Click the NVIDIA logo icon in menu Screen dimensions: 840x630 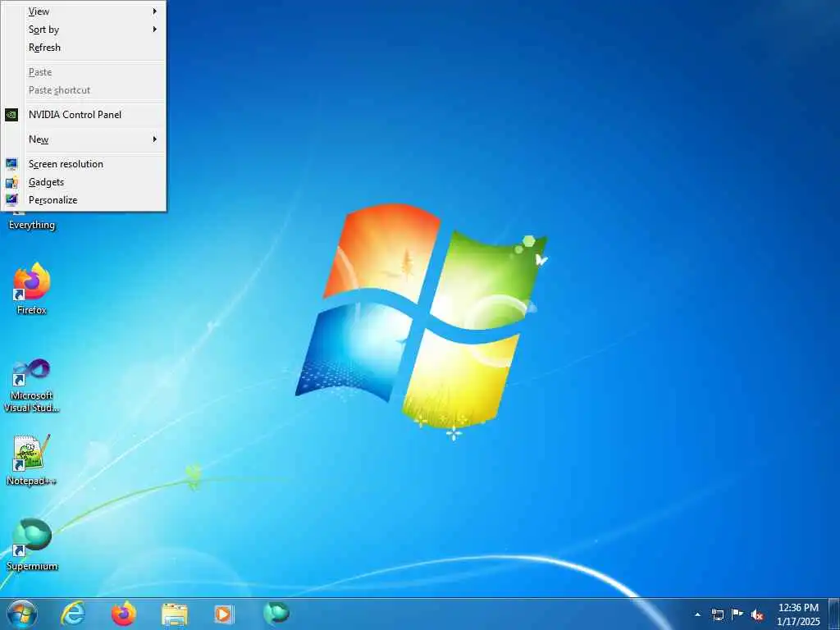pos(11,115)
